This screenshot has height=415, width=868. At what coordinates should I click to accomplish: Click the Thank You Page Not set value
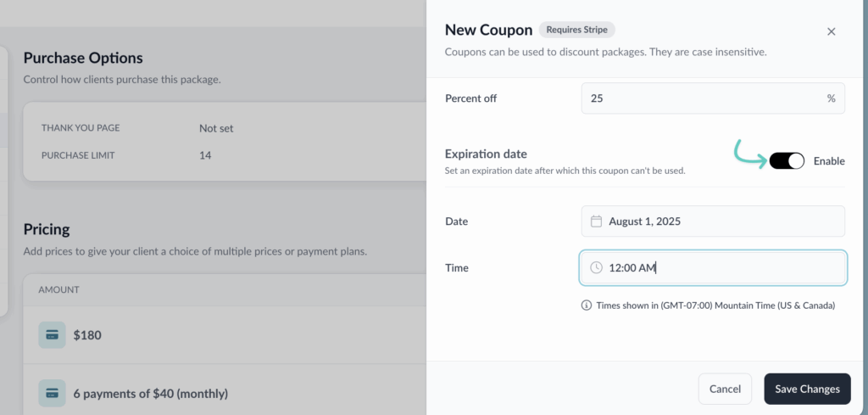coord(216,128)
